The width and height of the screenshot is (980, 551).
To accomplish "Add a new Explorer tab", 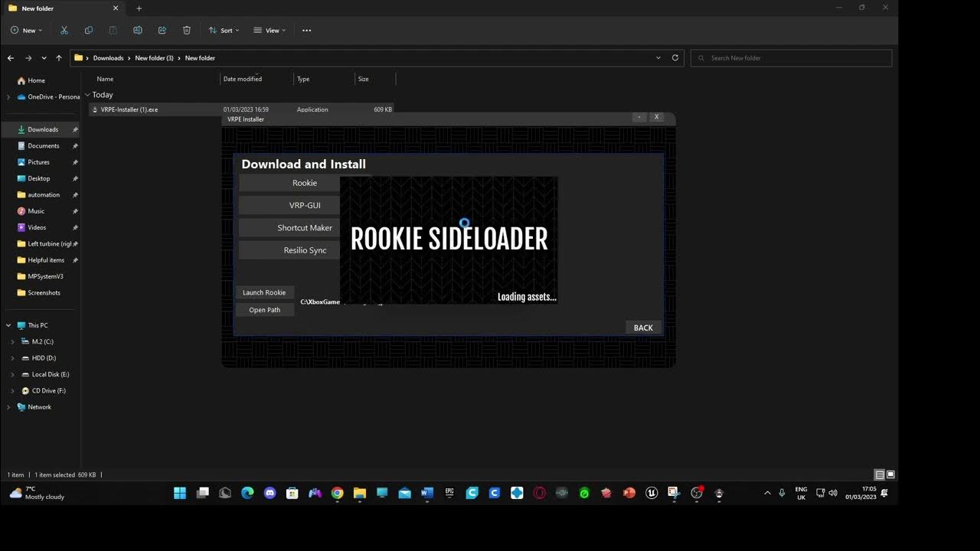I will (x=139, y=8).
